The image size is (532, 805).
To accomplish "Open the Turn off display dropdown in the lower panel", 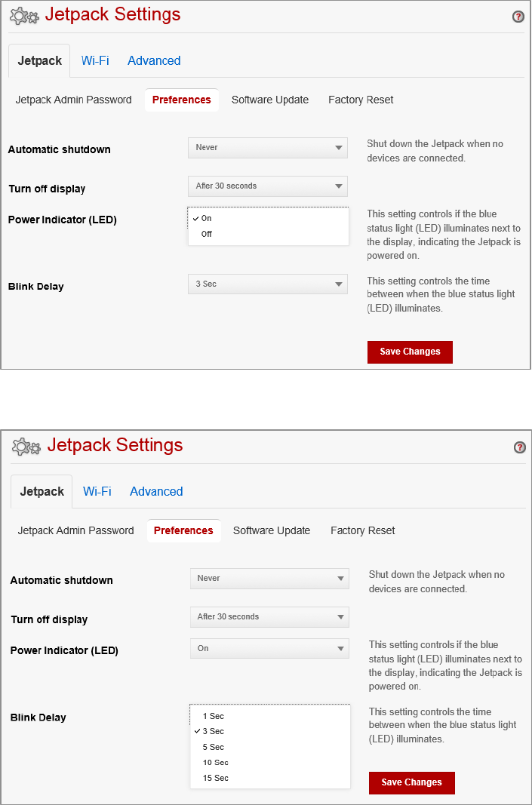I will tap(269, 617).
